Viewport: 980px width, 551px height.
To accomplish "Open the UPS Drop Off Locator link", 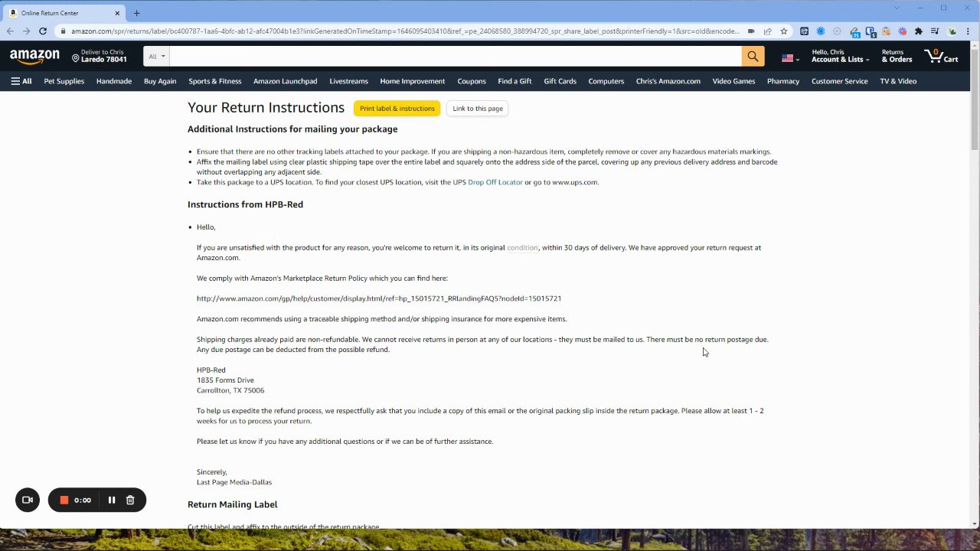I will point(495,182).
